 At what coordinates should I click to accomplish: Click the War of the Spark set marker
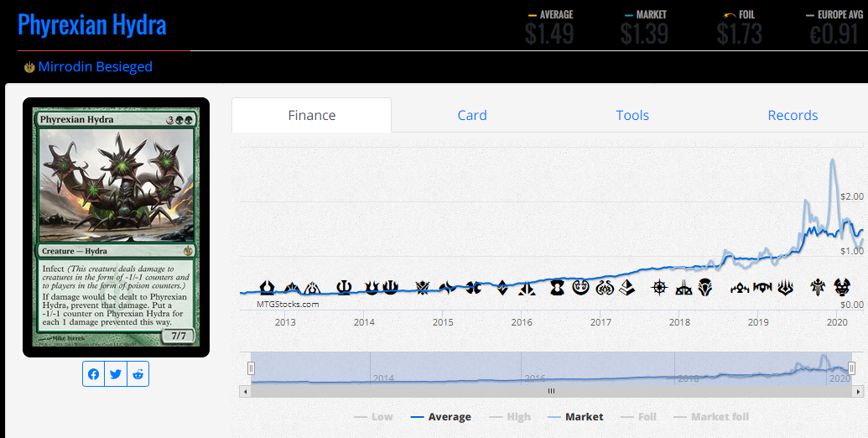(x=786, y=288)
